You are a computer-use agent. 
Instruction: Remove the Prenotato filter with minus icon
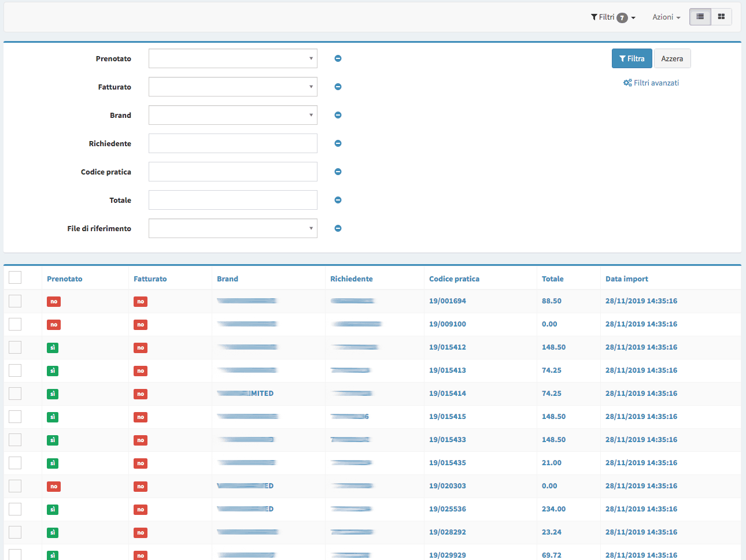(x=338, y=58)
